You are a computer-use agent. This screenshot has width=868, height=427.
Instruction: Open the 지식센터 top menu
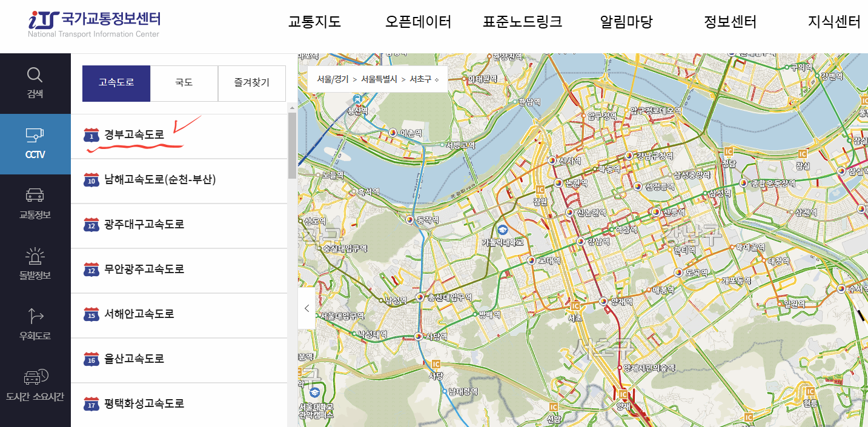click(834, 22)
